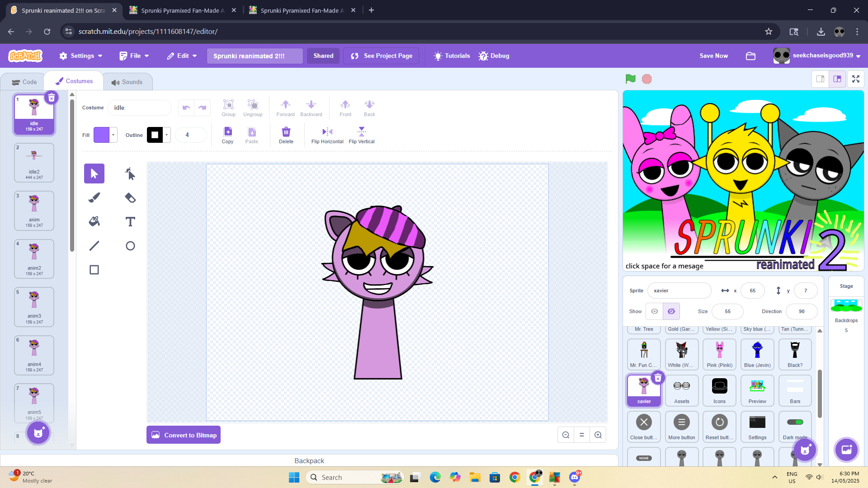Screen dimensions: 868x488
Task: Select the Pink (Pinki) sprite
Action: tap(719, 355)
